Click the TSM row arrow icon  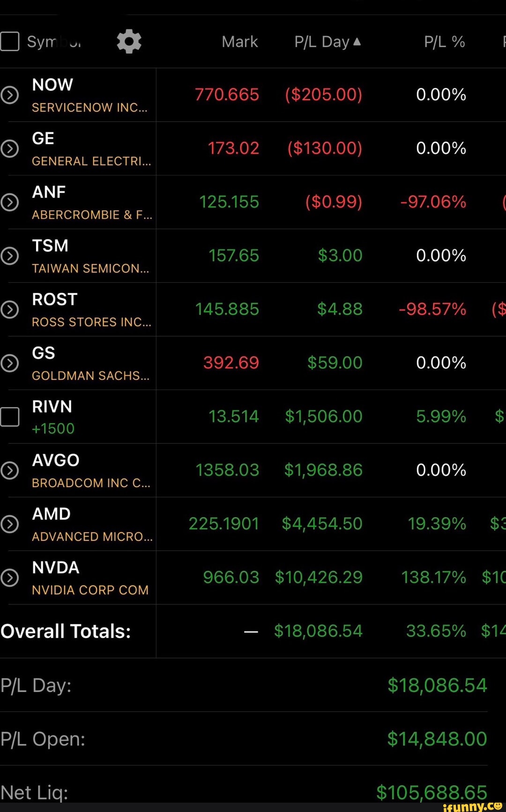pyautogui.click(x=9, y=256)
